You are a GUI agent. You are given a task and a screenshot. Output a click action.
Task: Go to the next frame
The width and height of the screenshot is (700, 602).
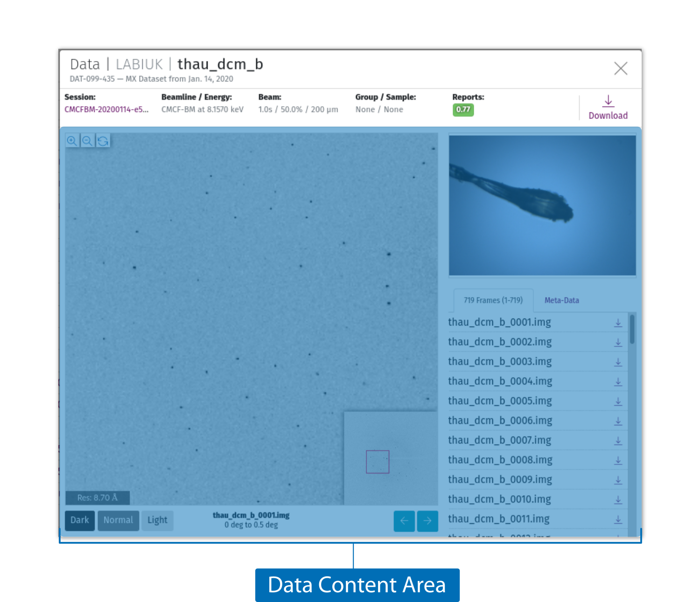pos(427,521)
